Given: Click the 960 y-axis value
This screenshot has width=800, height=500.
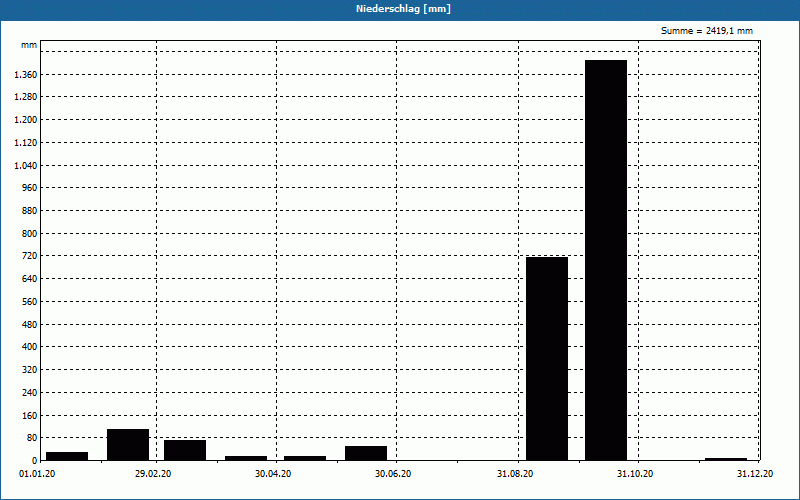Looking at the screenshot, I should (31, 188).
